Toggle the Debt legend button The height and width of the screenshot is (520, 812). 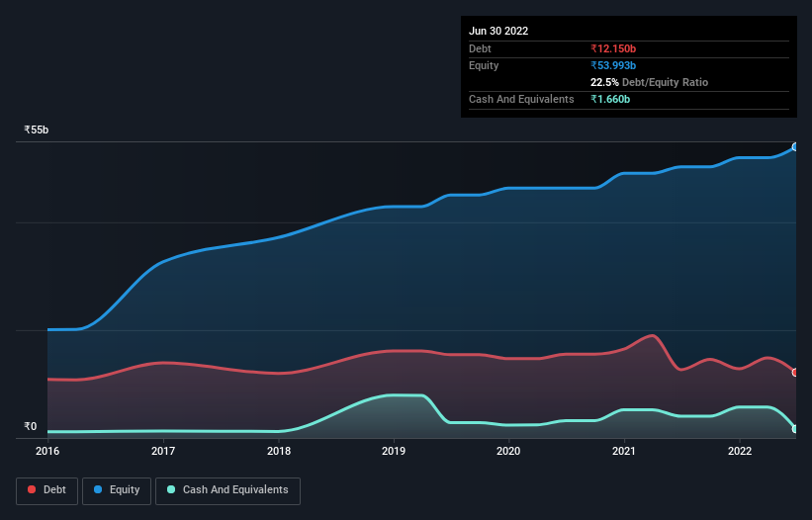click(x=47, y=490)
